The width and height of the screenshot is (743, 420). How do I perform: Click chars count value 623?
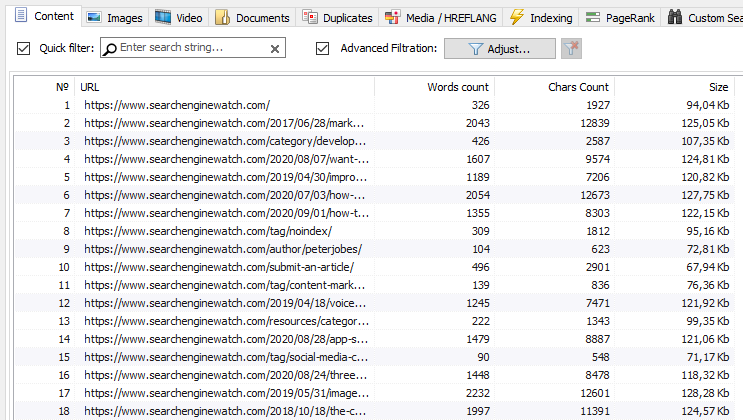600,249
